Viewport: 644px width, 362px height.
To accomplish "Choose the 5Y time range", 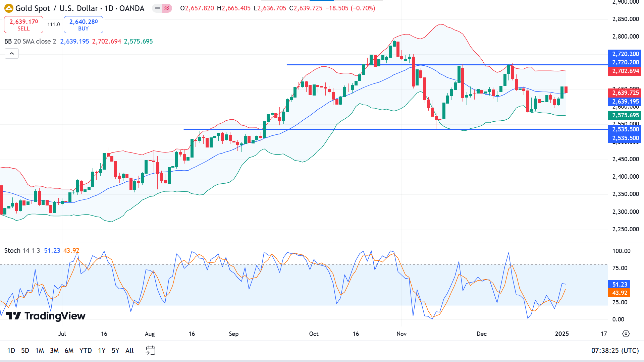I will [115, 351].
